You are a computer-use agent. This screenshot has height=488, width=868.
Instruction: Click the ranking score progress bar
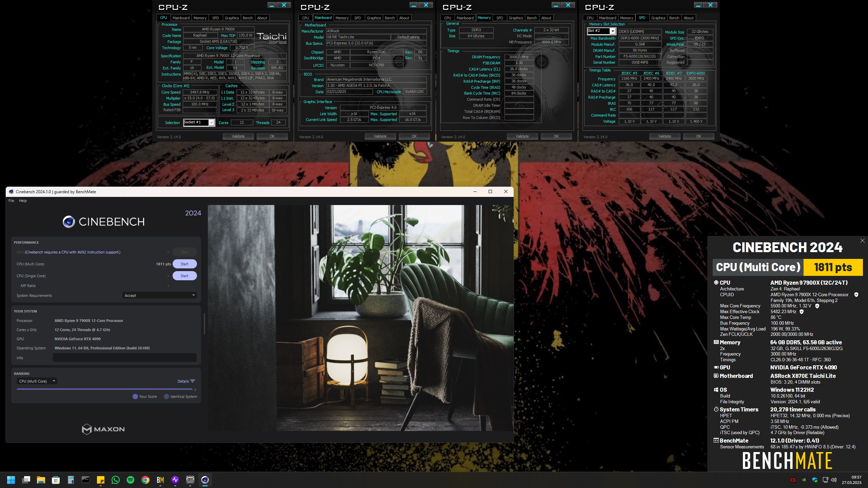tap(104, 389)
